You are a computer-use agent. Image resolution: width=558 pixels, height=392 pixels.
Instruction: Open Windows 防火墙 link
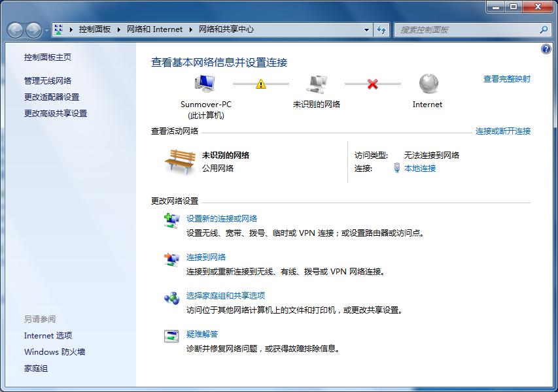point(55,352)
